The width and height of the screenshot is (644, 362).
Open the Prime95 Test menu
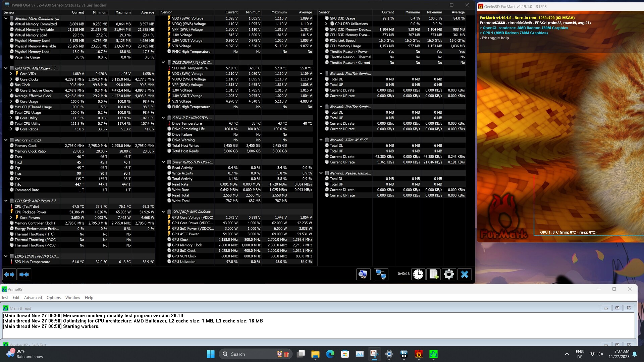[5, 298]
